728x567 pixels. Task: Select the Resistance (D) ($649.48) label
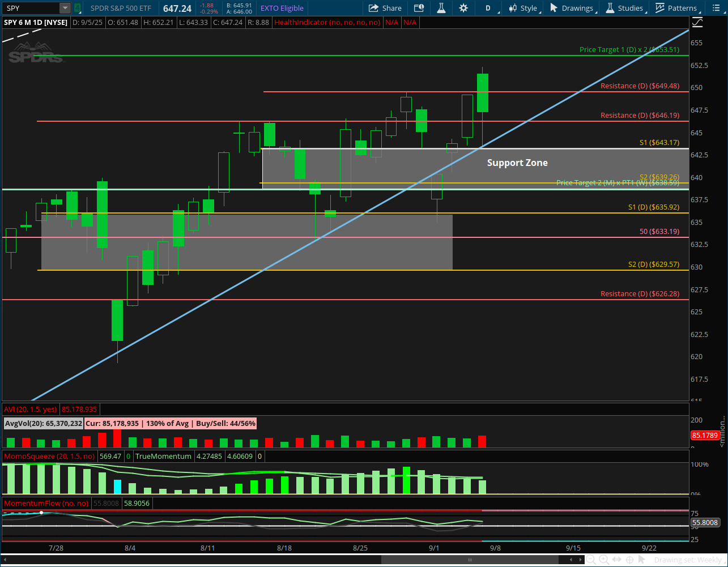click(640, 86)
